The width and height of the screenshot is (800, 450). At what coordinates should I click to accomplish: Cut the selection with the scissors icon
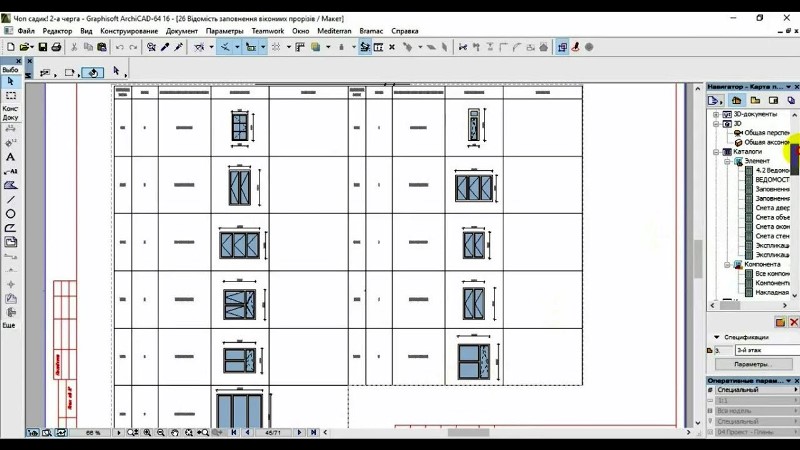[74, 47]
